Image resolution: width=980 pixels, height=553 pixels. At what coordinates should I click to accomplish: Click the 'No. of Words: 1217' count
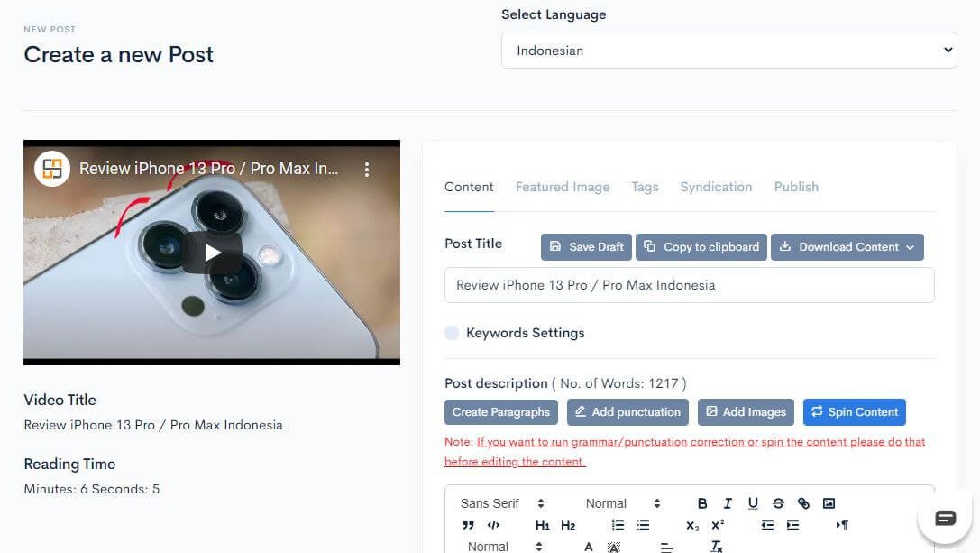[x=618, y=383]
